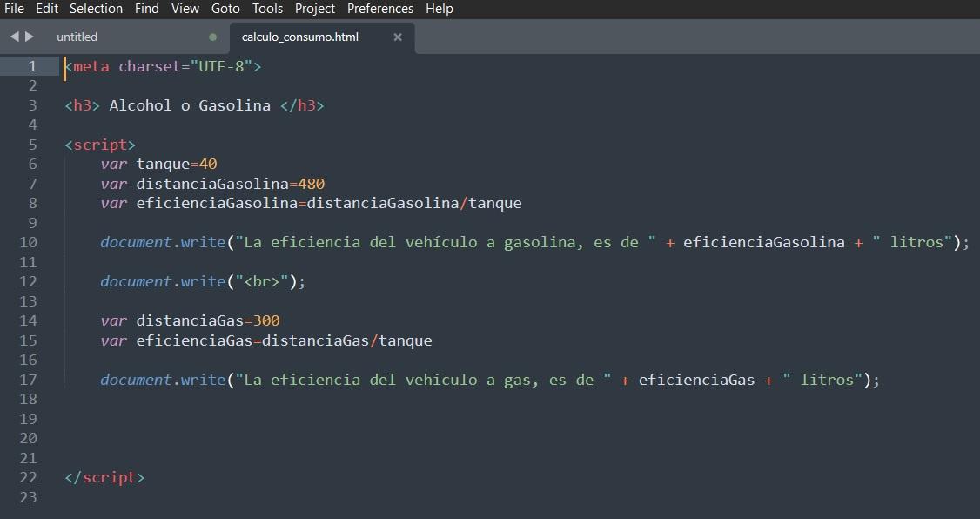Click the tanque variable name on line 6
Screen dimensions: 980x519
click(163, 165)
